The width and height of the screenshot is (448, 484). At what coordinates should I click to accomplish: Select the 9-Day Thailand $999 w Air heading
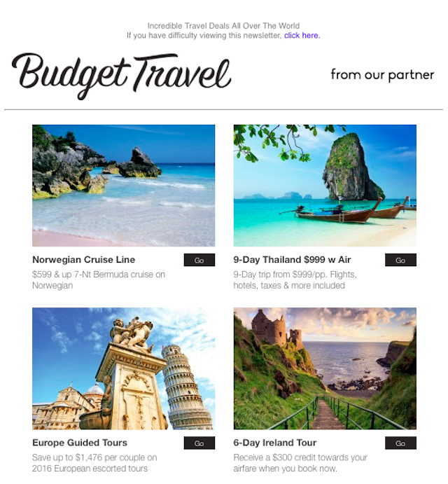(292, 260)
